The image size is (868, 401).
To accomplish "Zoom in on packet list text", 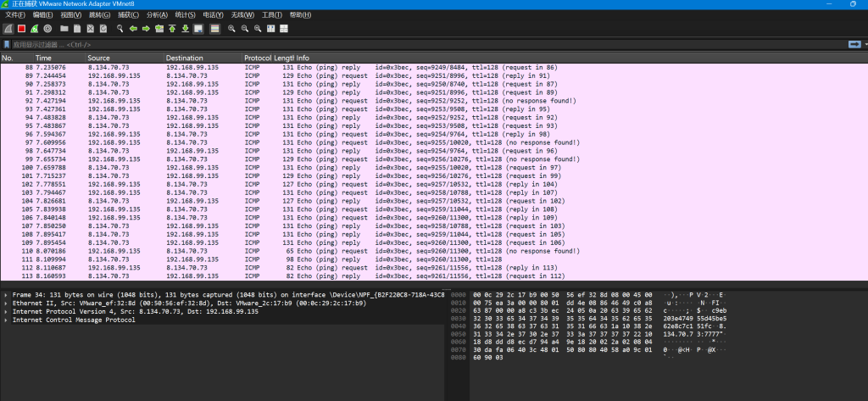I will pos(231,28).
